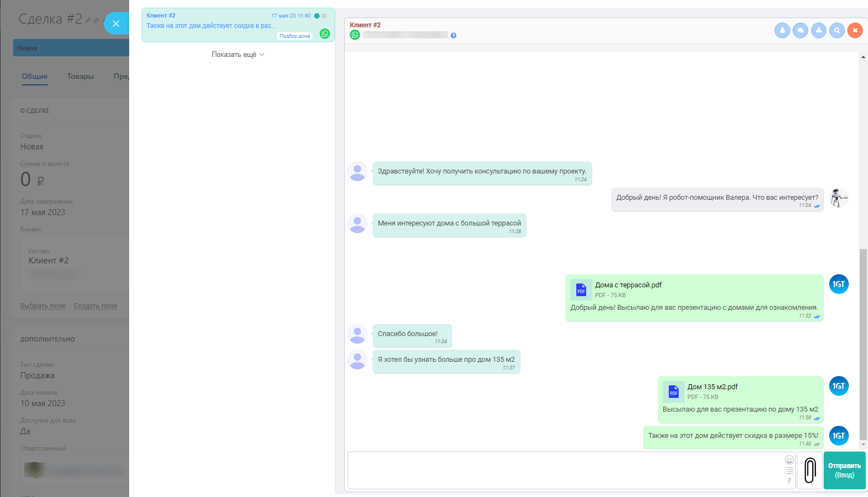Click the robot assistant Валера avatar
The height and width of the screenshot is (497, 868).
tap(838, 198)
